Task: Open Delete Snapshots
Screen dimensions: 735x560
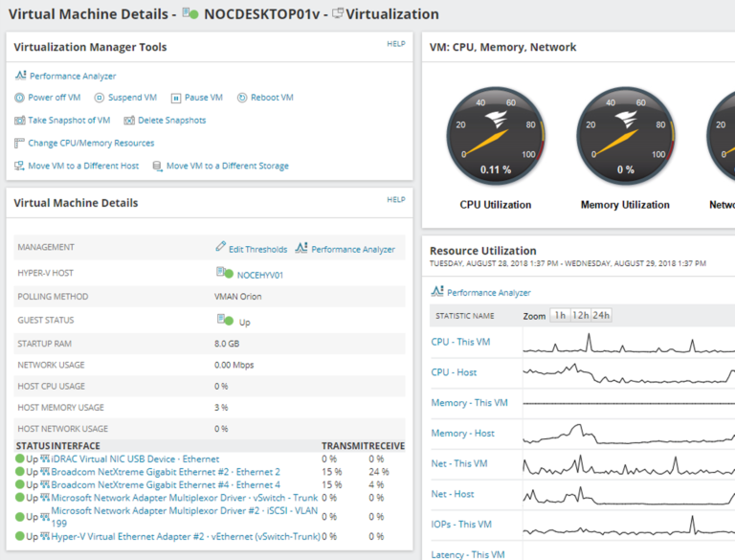Action: 171,121
